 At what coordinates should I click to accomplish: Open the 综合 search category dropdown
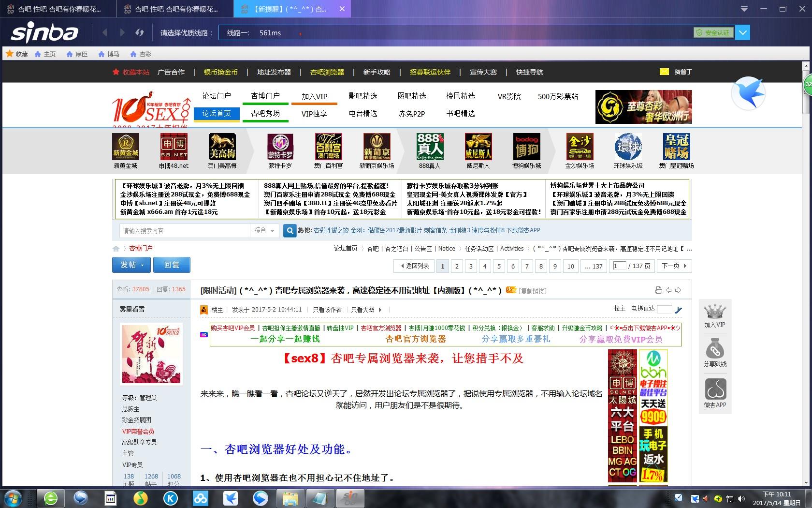(x=264, y=231)
